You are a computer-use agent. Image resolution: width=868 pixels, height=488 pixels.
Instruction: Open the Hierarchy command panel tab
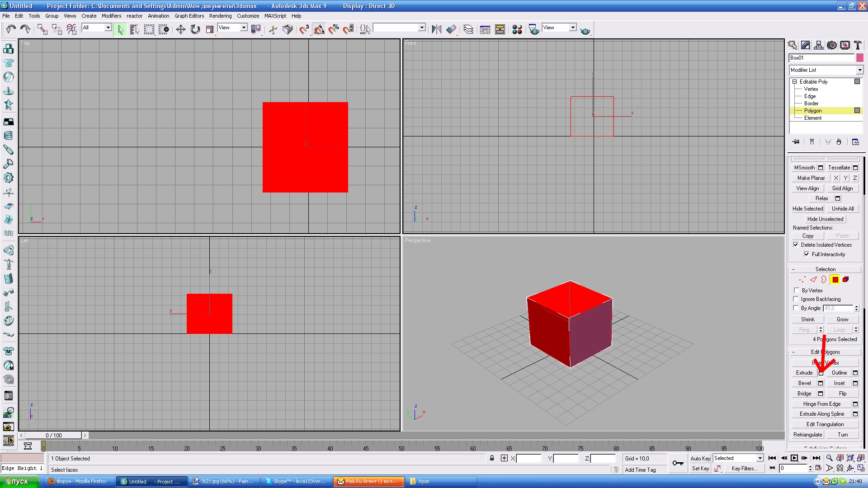click(x=819, y=45)
